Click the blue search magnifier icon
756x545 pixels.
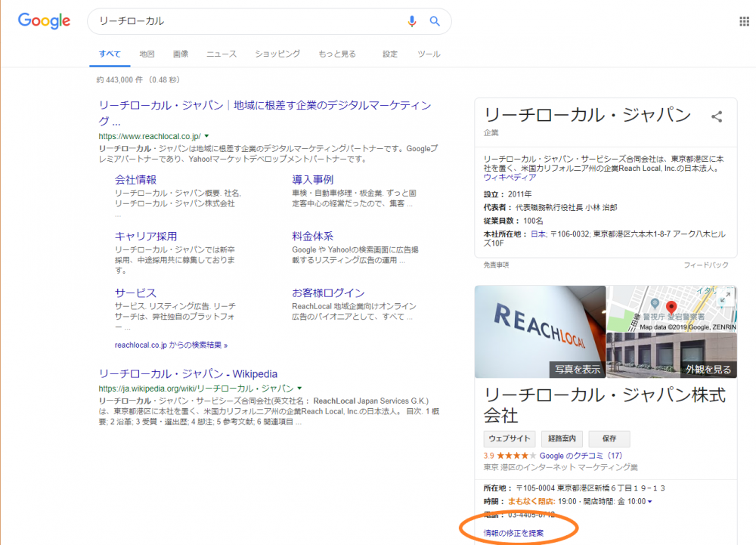435,21
